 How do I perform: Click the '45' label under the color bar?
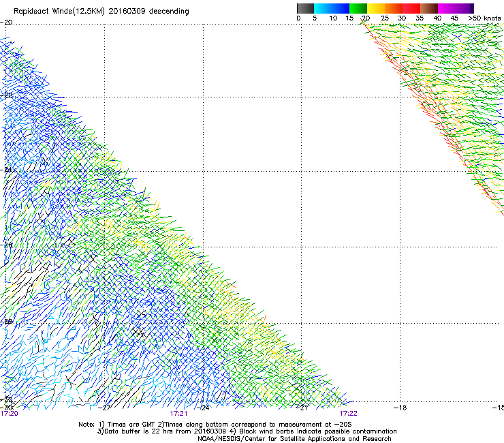454,18
